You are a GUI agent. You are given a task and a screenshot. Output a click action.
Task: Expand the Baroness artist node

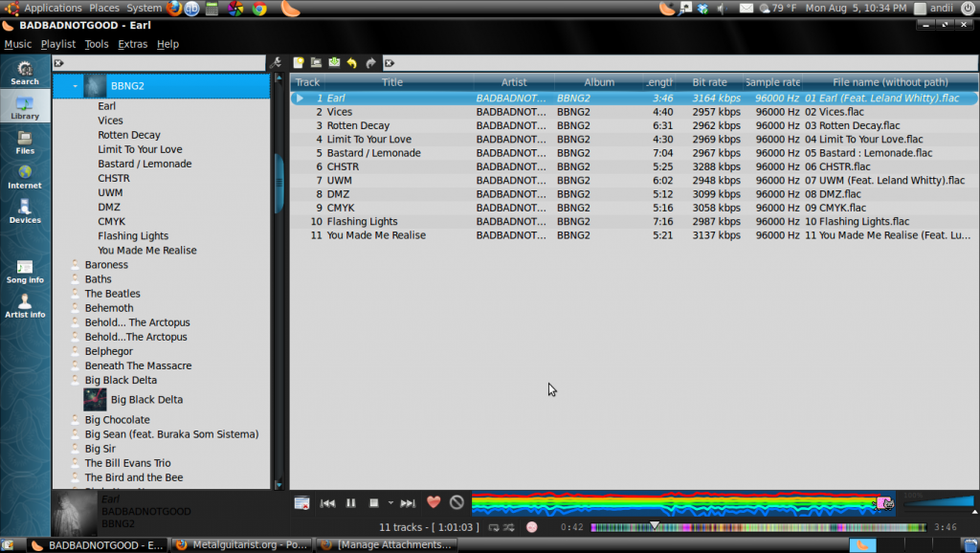pyautogui.click(x=75, y=264)
